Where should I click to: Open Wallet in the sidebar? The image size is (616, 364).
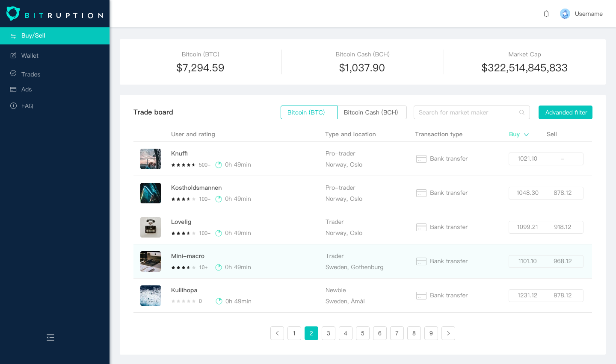(30, 56)
